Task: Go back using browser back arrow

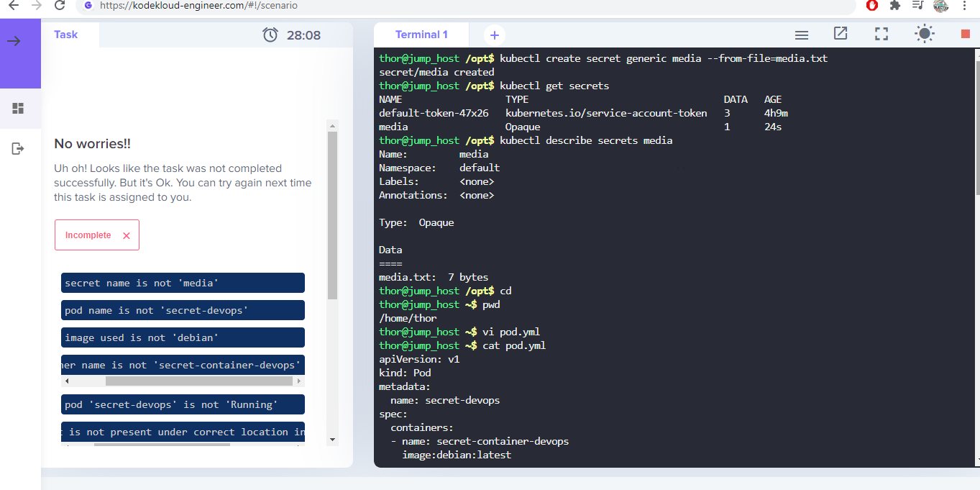Action: click(x=13, y=5)
